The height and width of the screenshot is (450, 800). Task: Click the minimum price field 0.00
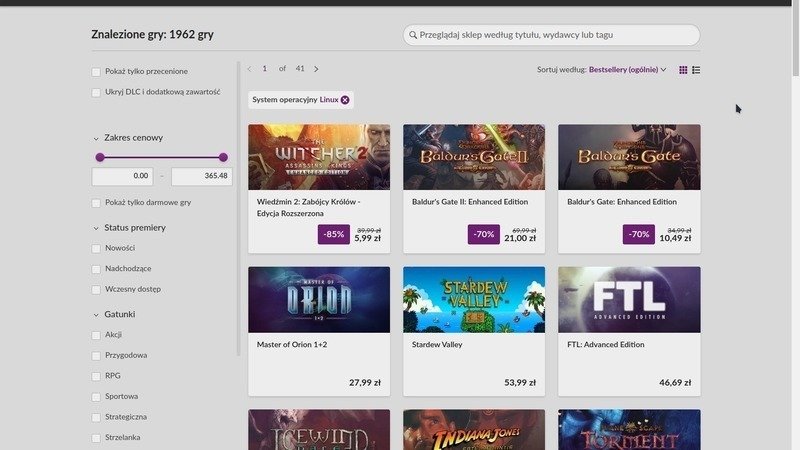point(122,176)
